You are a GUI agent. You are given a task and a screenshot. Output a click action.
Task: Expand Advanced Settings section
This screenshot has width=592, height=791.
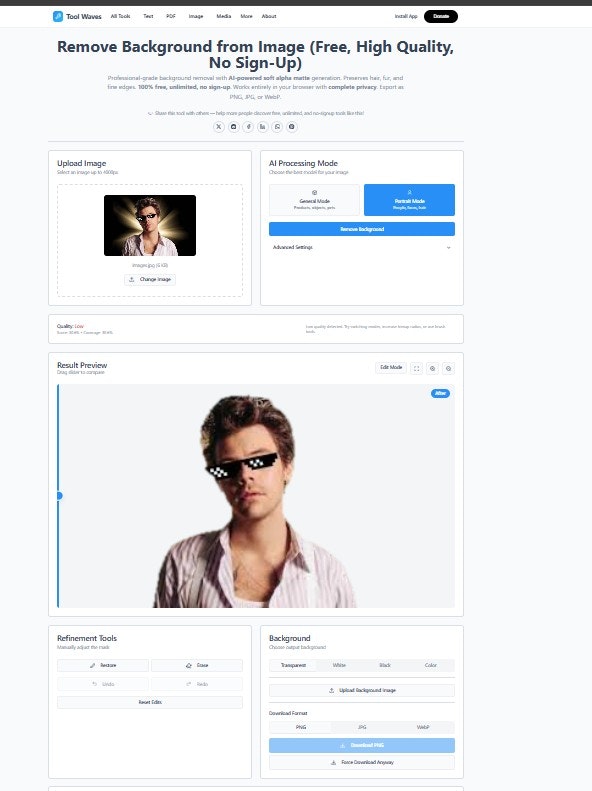tap(362, 247)
